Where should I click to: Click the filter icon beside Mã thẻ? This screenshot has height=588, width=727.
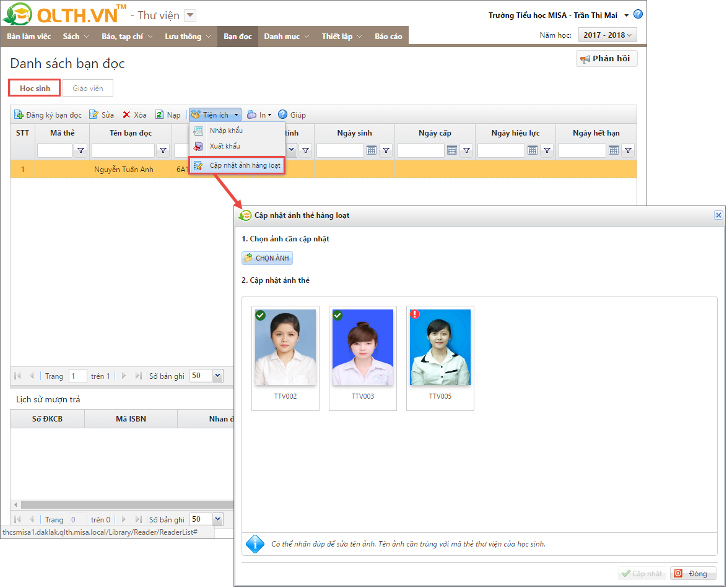(x=81, y=150)
